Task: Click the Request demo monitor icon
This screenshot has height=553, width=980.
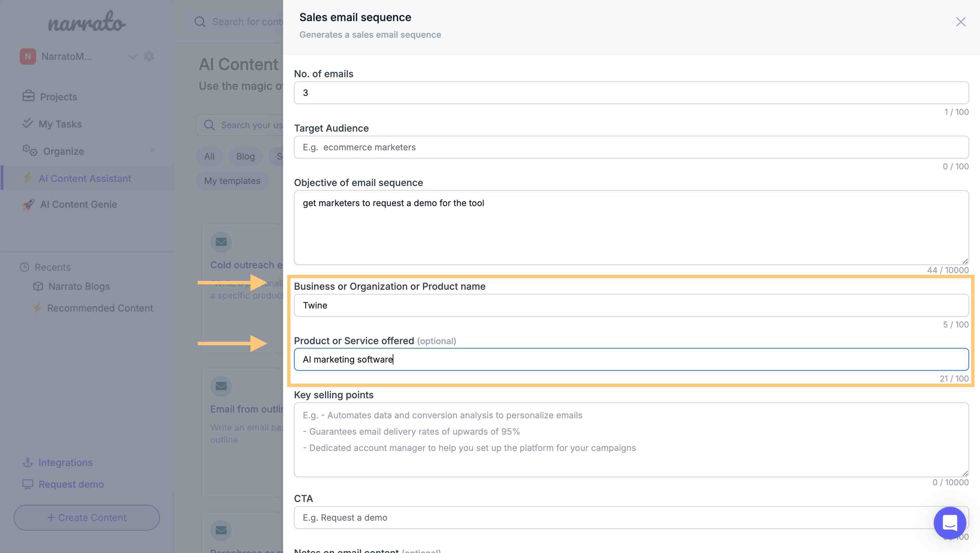Action: [28, 484]
